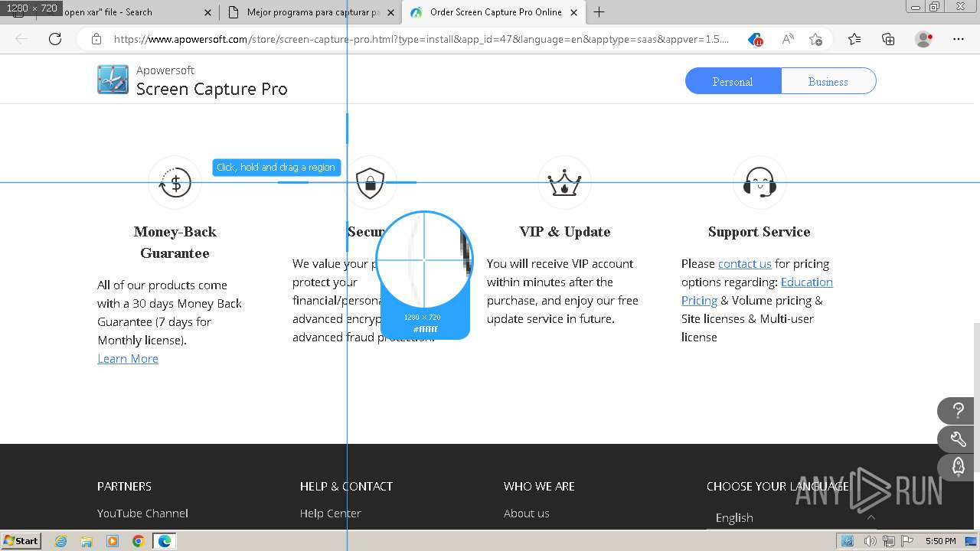Screen dimensions: 980x551
Task: Reload the page with refresh button
Action: (55, 39)
